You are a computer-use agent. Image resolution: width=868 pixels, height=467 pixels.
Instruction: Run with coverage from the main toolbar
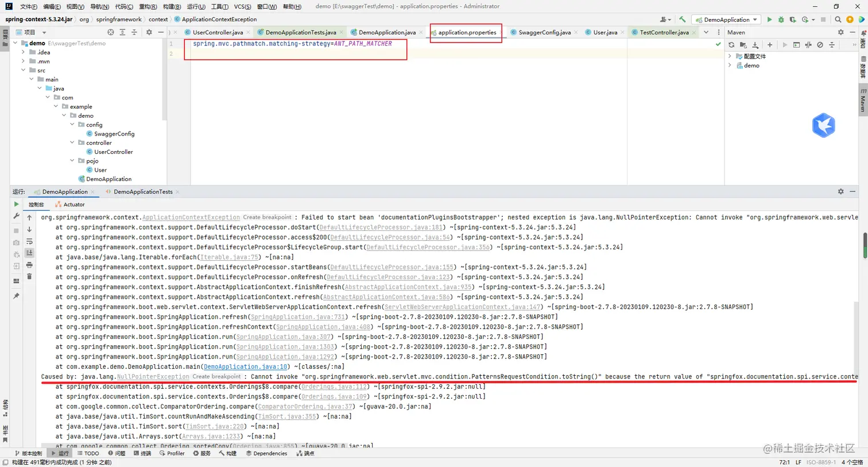pyautogui.click(x=793, y=20)
